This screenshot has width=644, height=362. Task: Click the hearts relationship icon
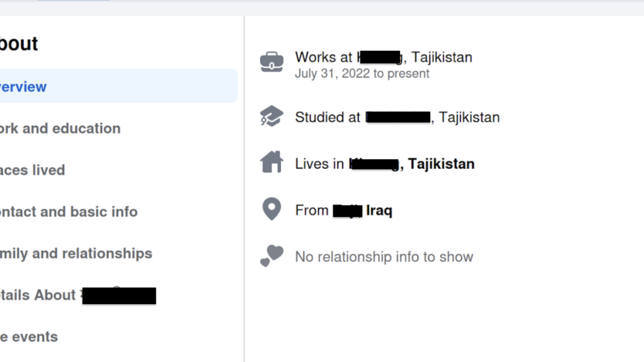(272, 256)
